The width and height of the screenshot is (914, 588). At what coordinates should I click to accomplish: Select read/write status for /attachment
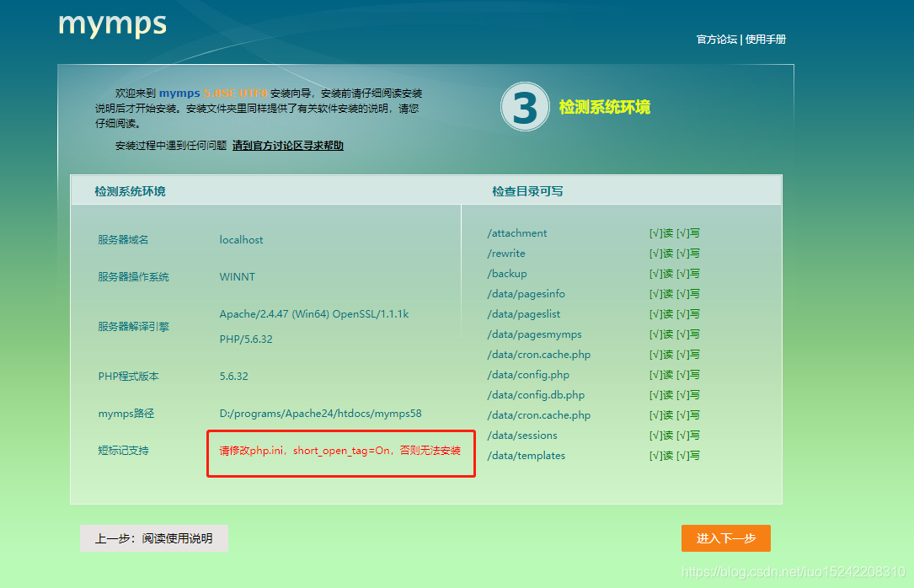[x=675, y=233]
